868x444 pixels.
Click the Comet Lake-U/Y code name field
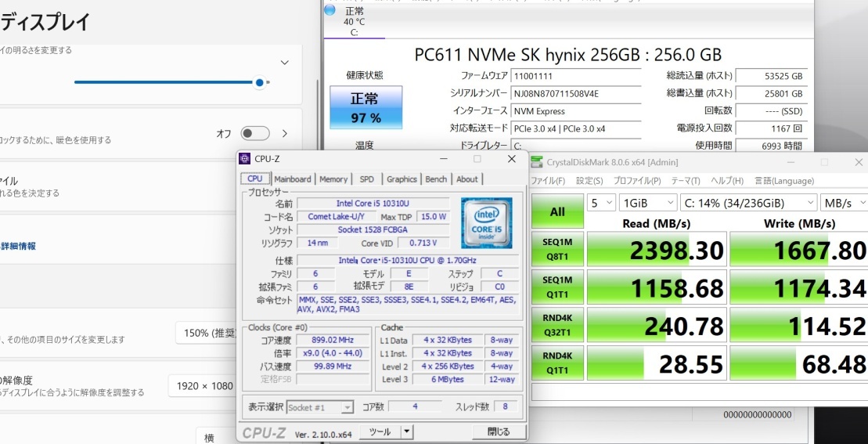click(337, 216)
